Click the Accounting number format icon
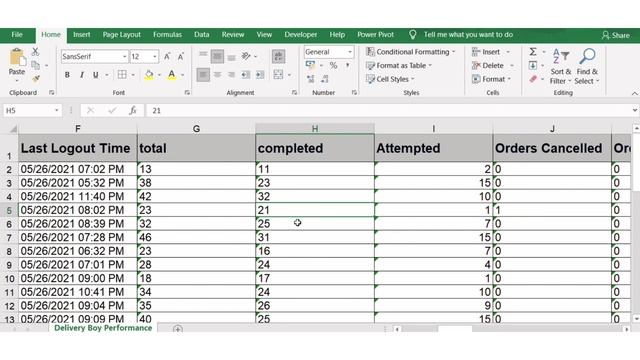This screenshot has width=640, height=360. click(x=310, y=65)
